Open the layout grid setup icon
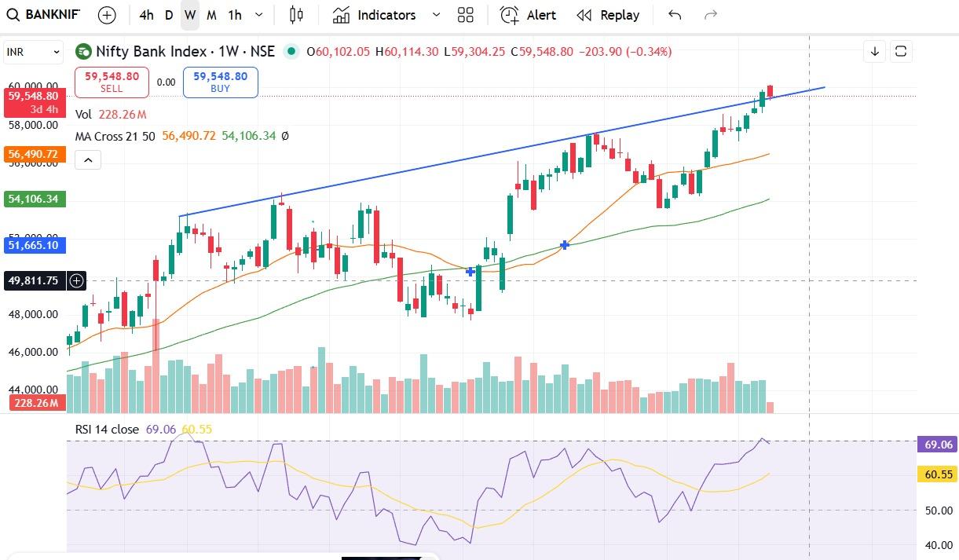 pos(466,15)
